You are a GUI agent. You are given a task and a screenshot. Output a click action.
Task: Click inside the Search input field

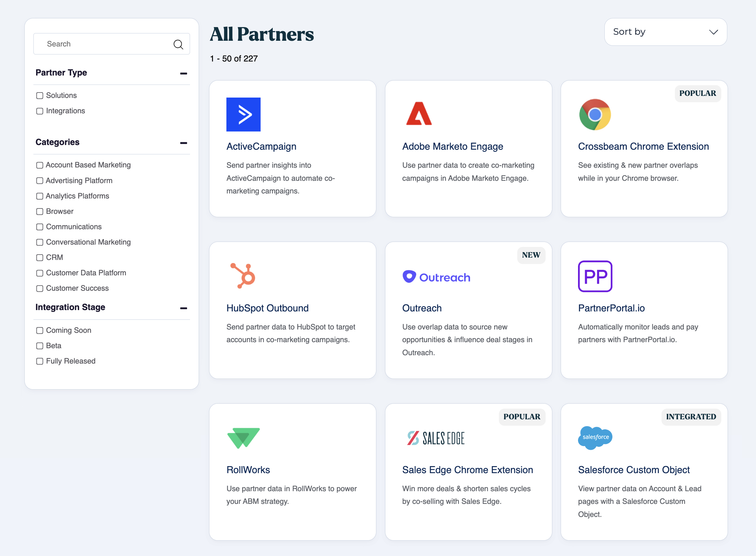coord(101,44)
